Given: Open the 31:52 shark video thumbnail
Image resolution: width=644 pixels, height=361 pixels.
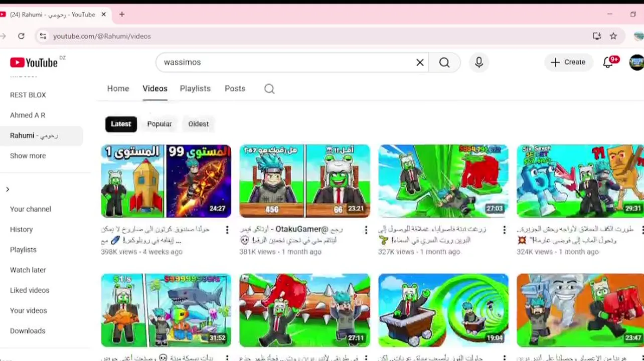Looking at the screenshot, I should (x=166, y=310).
